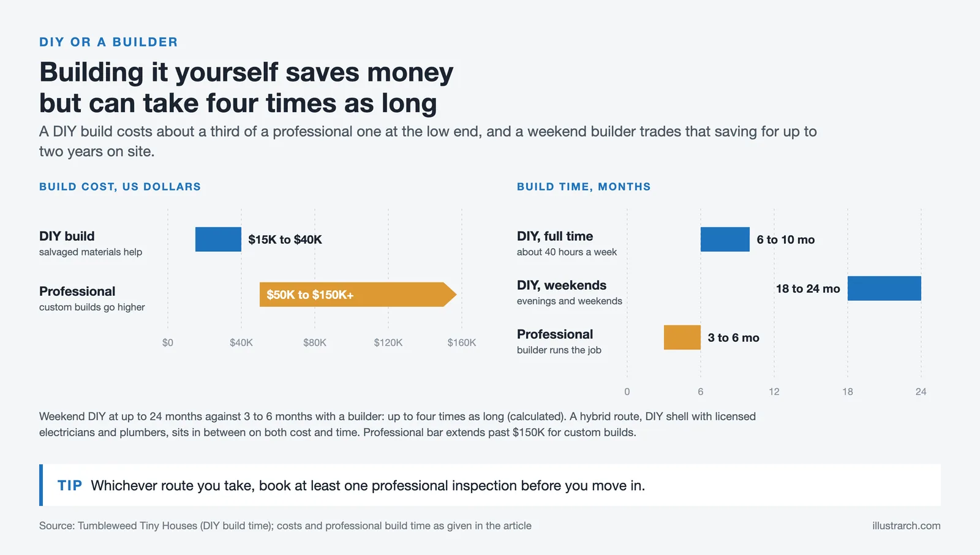Click the 18 to 24 mo label
The width and height of the screenshot is (980, 555).
pos(808,289)
